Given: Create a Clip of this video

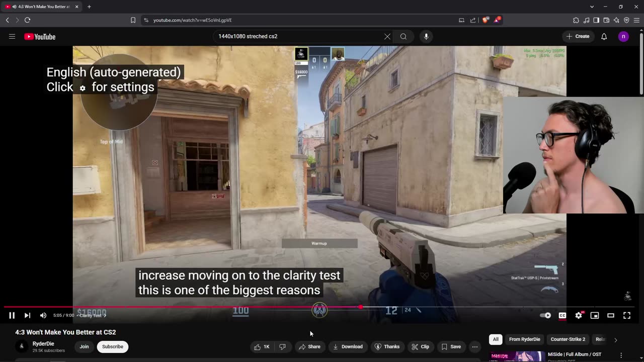Looking at the screenshot, I should [x=420, y=346].
